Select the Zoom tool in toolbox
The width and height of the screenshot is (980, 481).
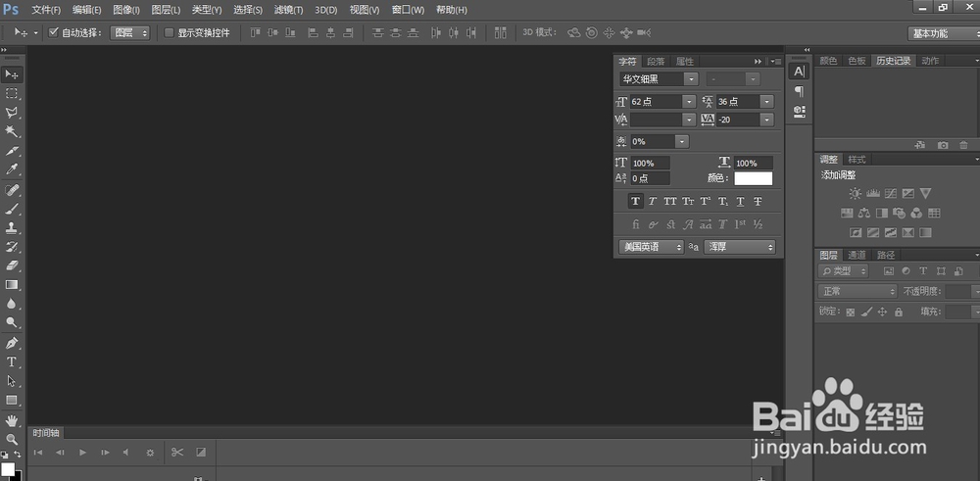pos(11,439)
